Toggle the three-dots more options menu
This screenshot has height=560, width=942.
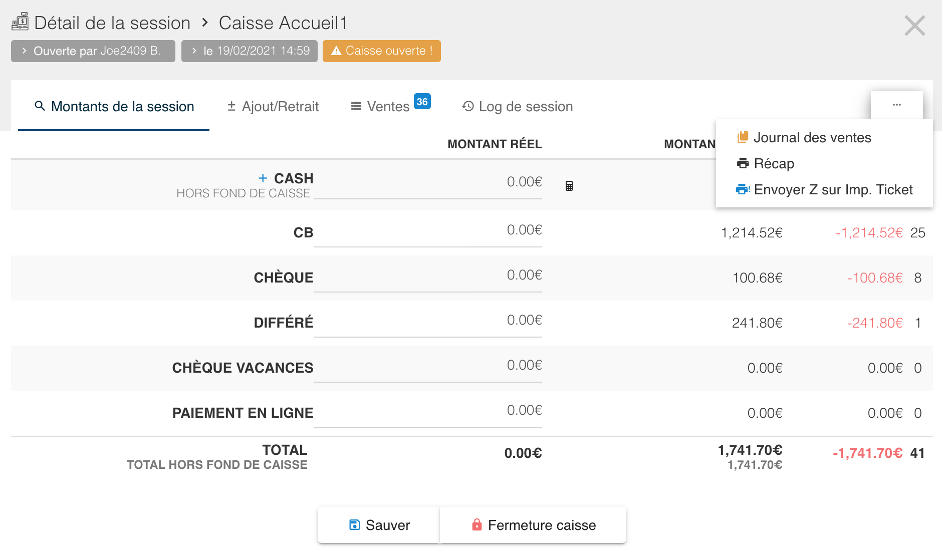896,105
